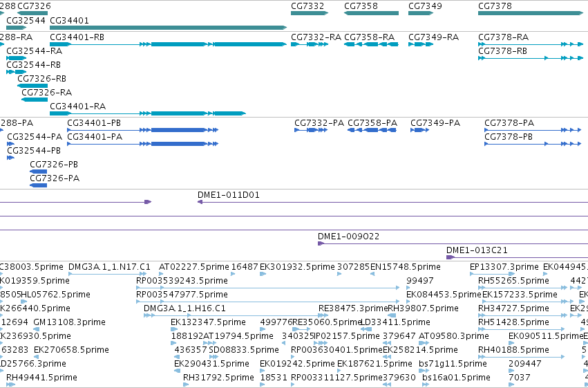Screen dimensions: 588x388
Task: Select the CG32544-RB transcript label
Action: point(33,65)
